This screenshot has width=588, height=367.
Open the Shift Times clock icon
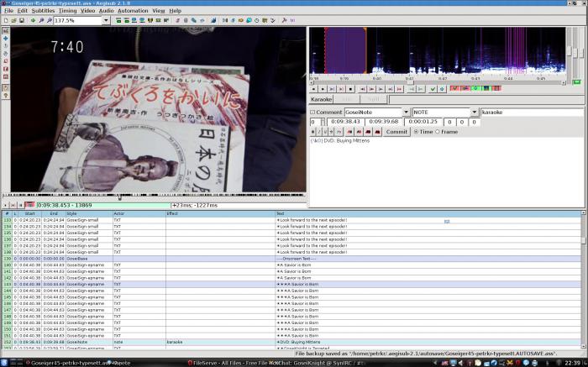tap(256, 20)
